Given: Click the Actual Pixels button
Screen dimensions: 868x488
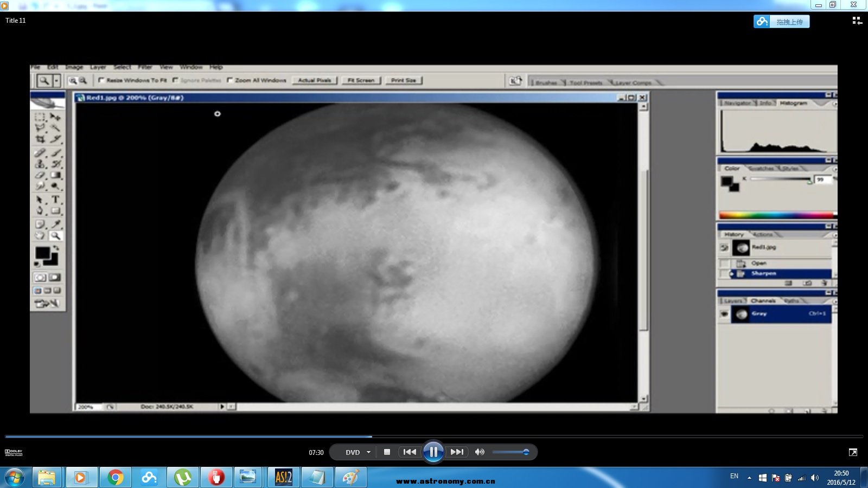Looking at the screenshot, I should point(315,80).
